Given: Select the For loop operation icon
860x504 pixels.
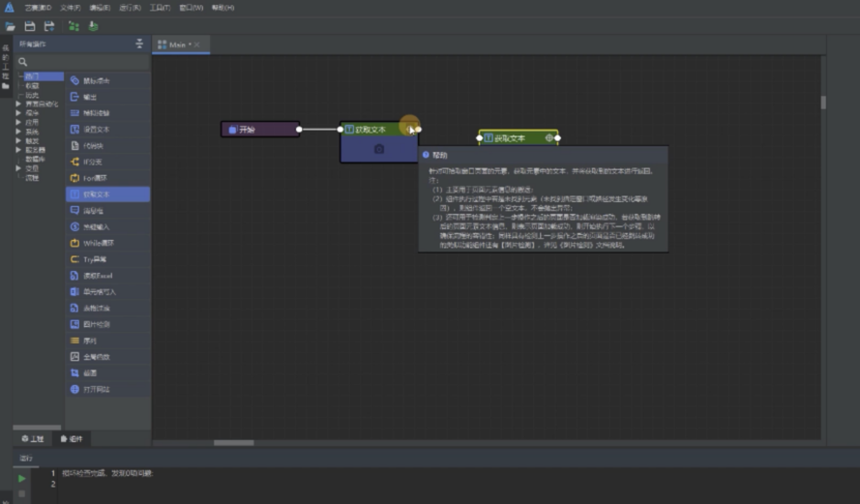Looking at the screenshot, I should tap(74, 178).
